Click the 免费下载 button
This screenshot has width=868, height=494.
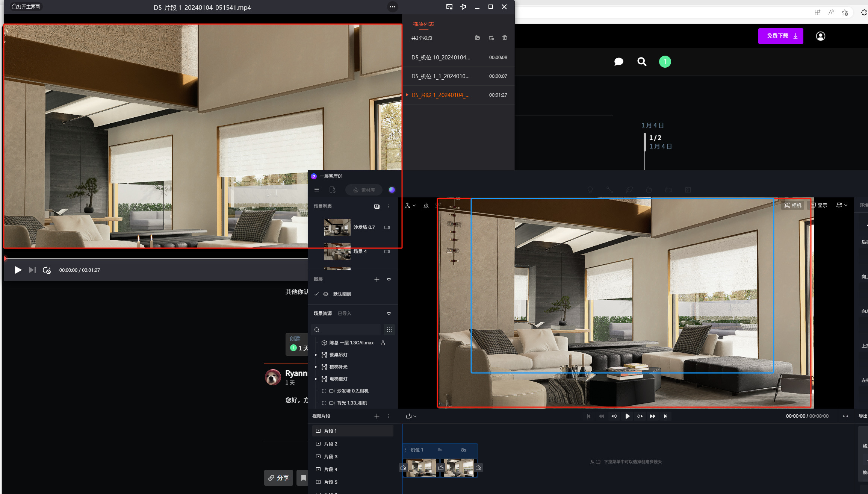tap(780, 36)
